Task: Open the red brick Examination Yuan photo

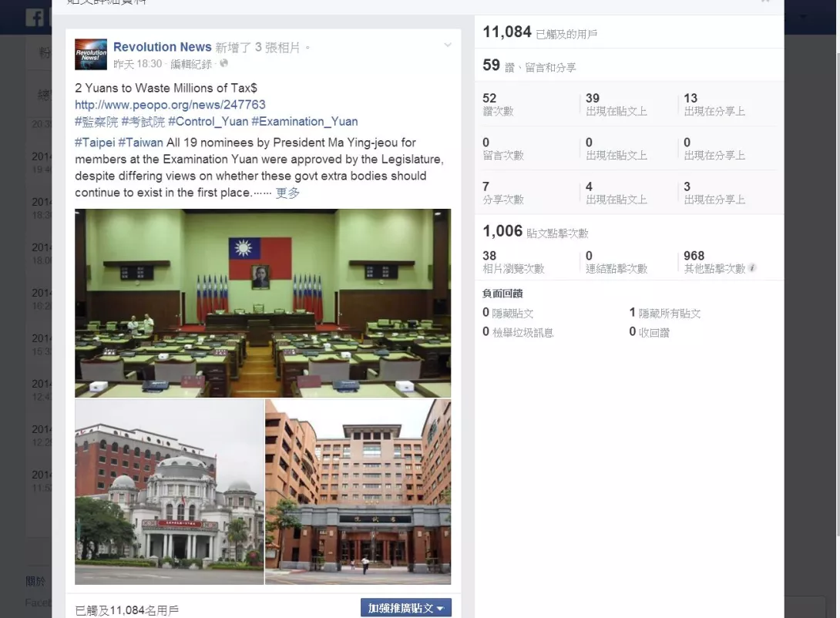Action: coord(358,492)
